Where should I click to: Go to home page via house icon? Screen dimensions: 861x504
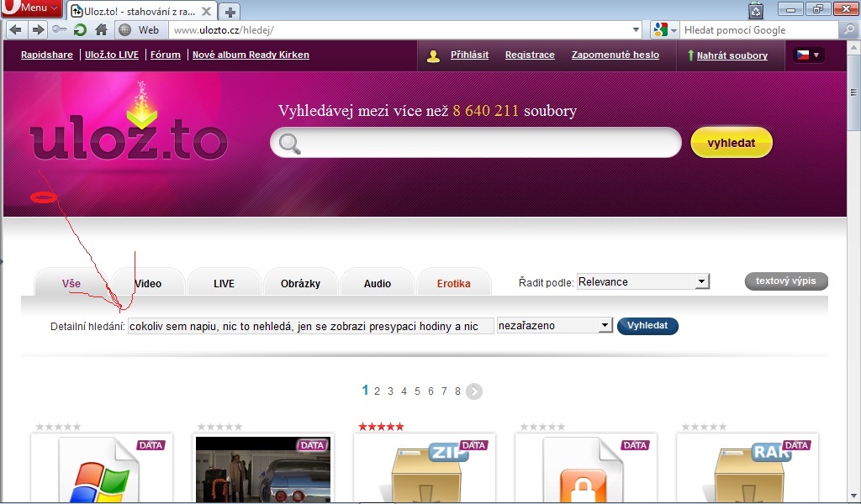coord(101,29)
